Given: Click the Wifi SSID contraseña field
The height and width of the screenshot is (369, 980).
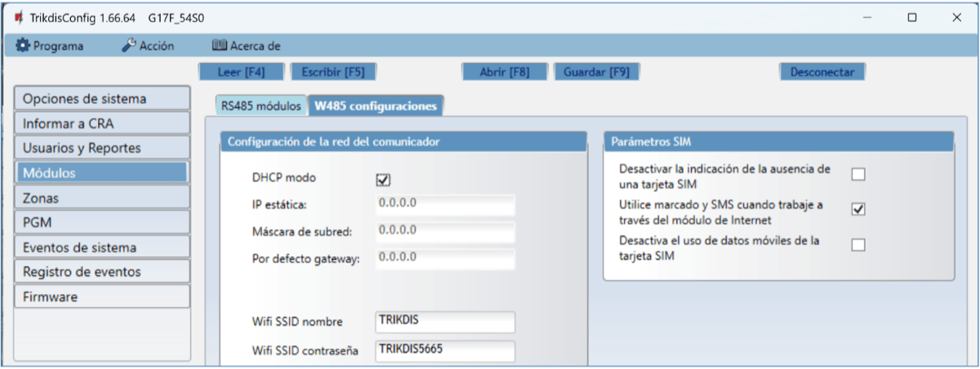Looking at the screenshot, I should (444, 351).
